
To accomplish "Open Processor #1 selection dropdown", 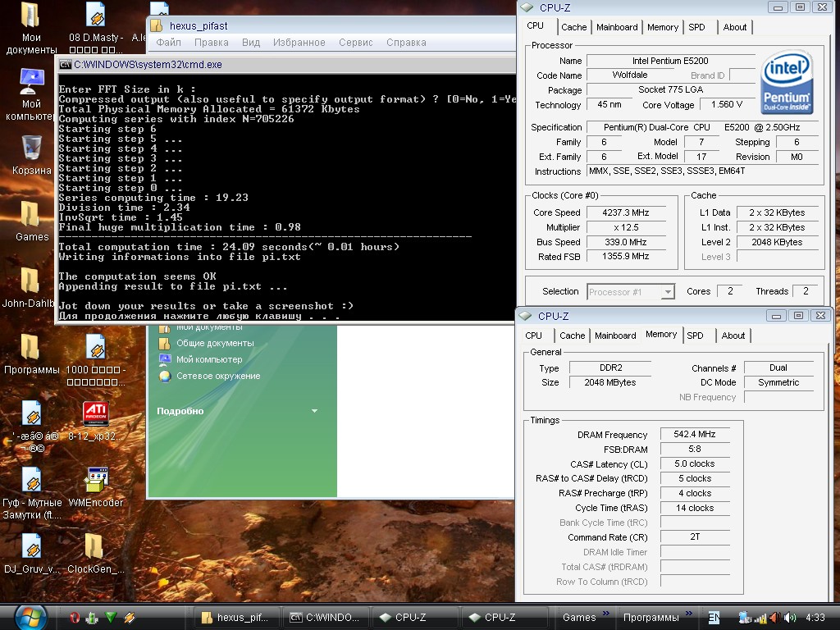I will (x=668, y=292).
